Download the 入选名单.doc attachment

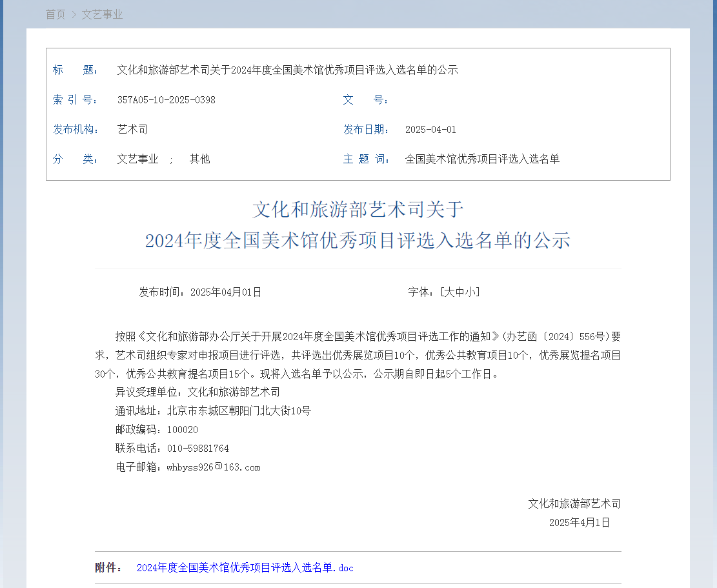point(245,568)
